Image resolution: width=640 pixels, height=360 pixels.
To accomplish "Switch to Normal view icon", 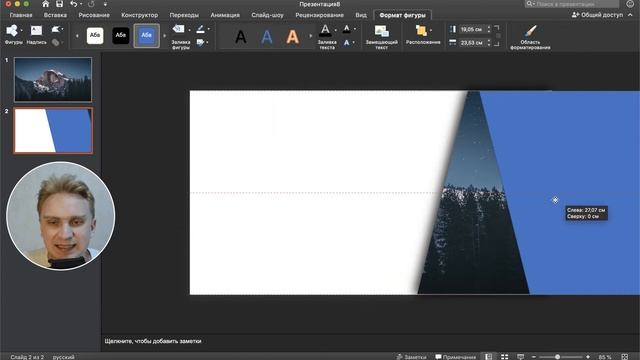I will point(489,357).
